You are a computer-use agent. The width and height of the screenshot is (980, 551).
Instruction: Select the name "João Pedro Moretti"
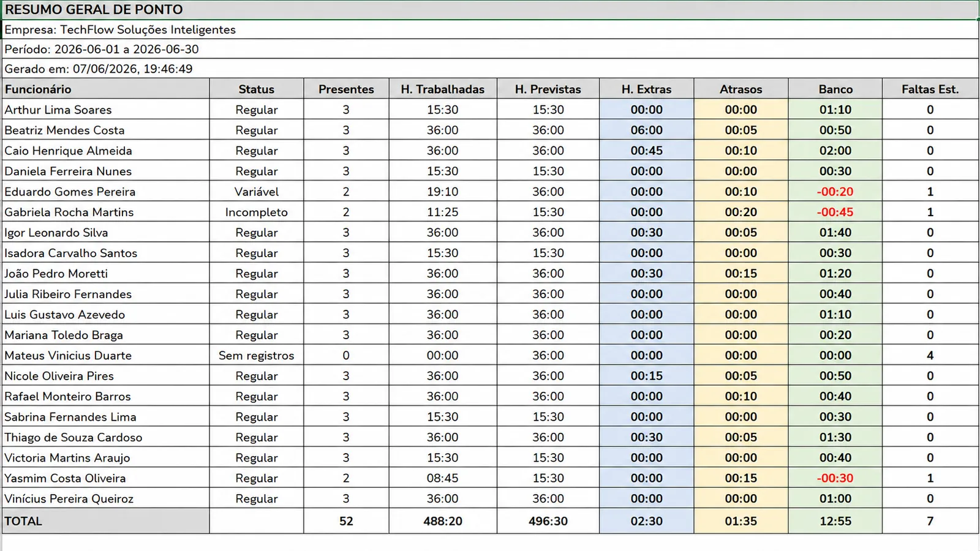[56, 274]
